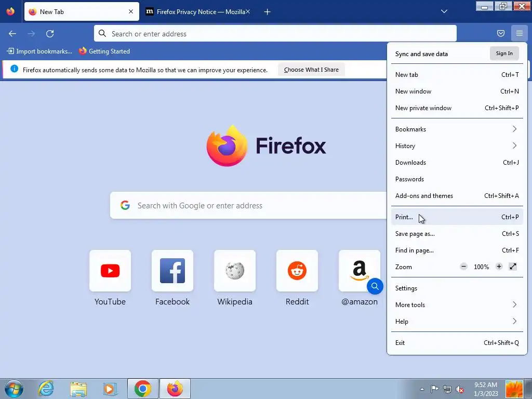Open Firefox View icon at tab strip
The height and width of the screenshot is (399, 532).
pos(10,11)
